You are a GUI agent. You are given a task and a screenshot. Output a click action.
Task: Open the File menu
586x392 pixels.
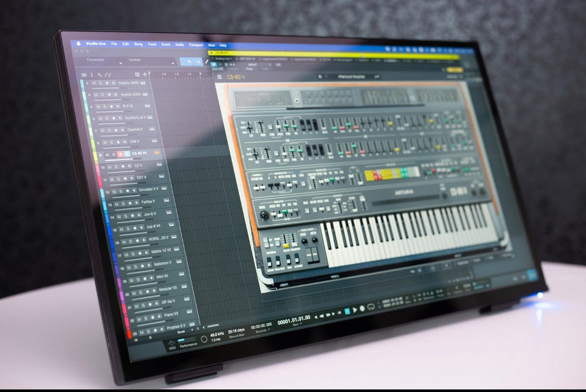tap(114, 44)
